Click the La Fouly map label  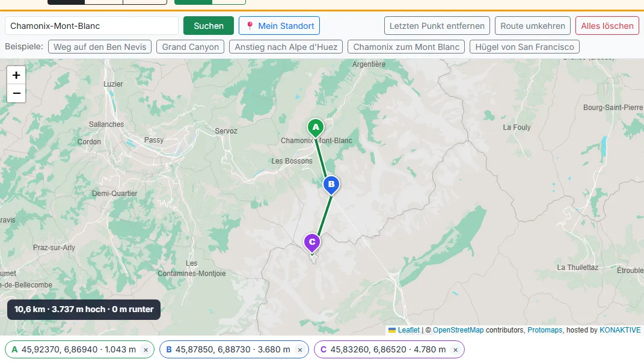[517, 127]
